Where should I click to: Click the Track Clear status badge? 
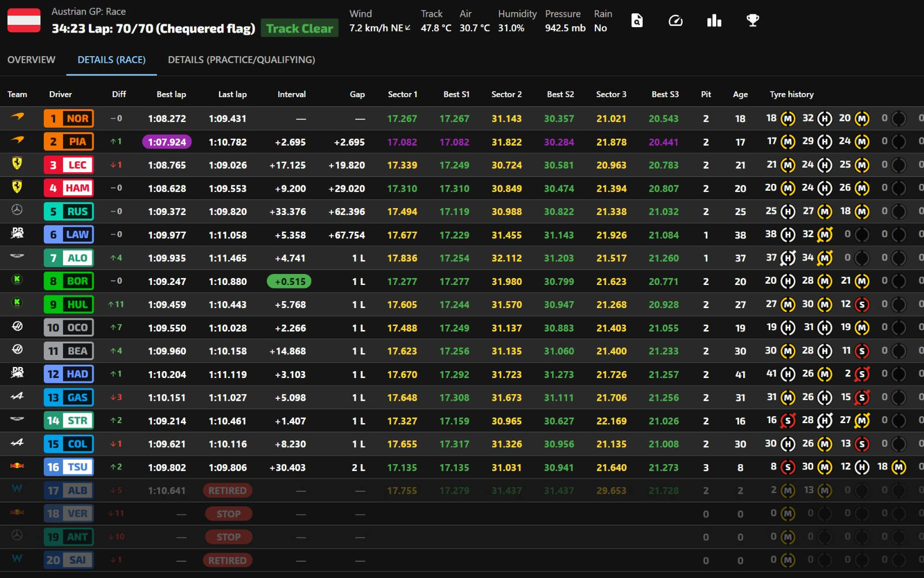pyautogui.click(x=299, y=28)
